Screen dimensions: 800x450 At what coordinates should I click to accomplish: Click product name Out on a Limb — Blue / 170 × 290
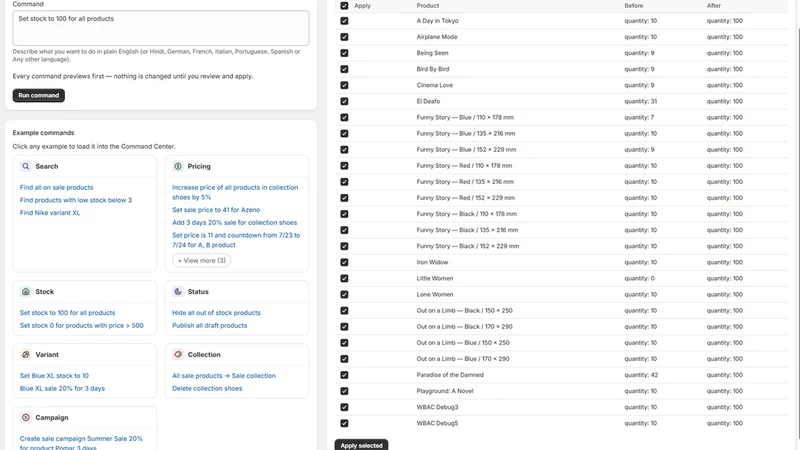click(463, 359)
